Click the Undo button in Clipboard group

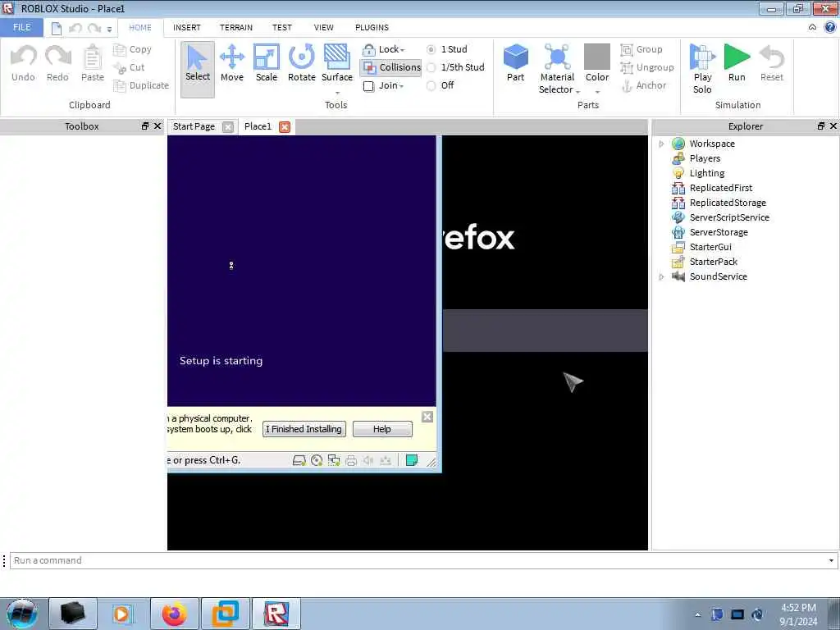pos(23,63)
